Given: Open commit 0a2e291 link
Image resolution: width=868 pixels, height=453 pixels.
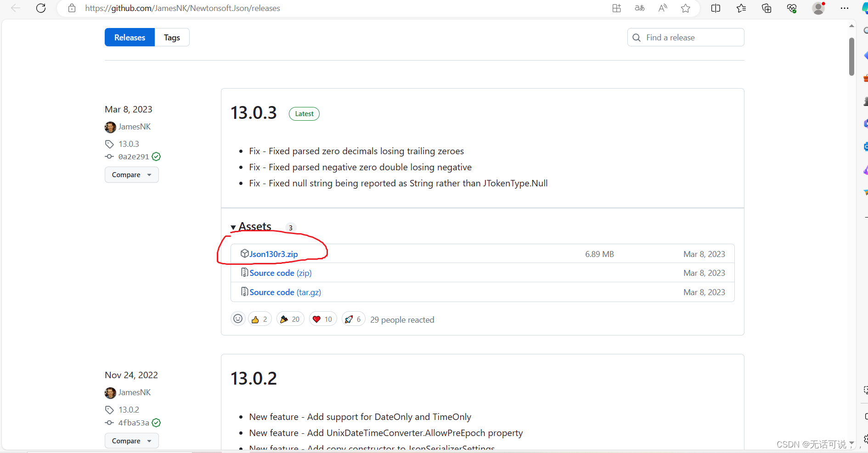Looking at the screenshot, I should 134,157.
